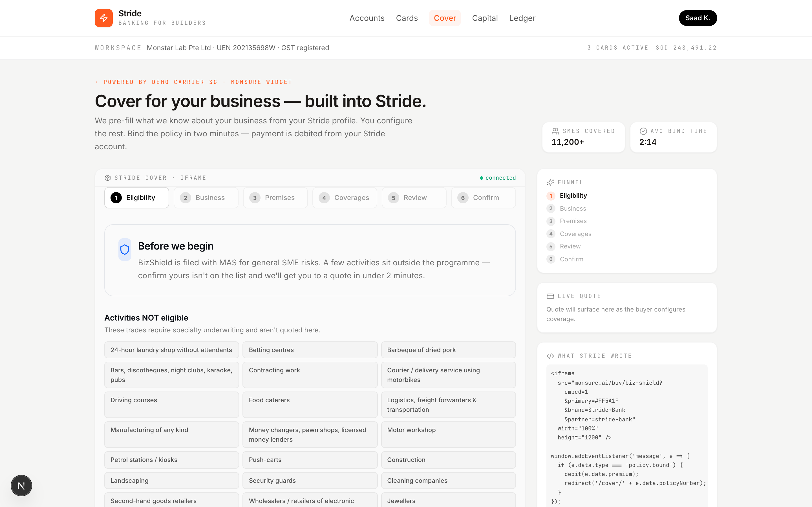Click the funnel icon in the Funnel panel
The width and height of the screenshot is (812, 507).
(x=551, y=183)
